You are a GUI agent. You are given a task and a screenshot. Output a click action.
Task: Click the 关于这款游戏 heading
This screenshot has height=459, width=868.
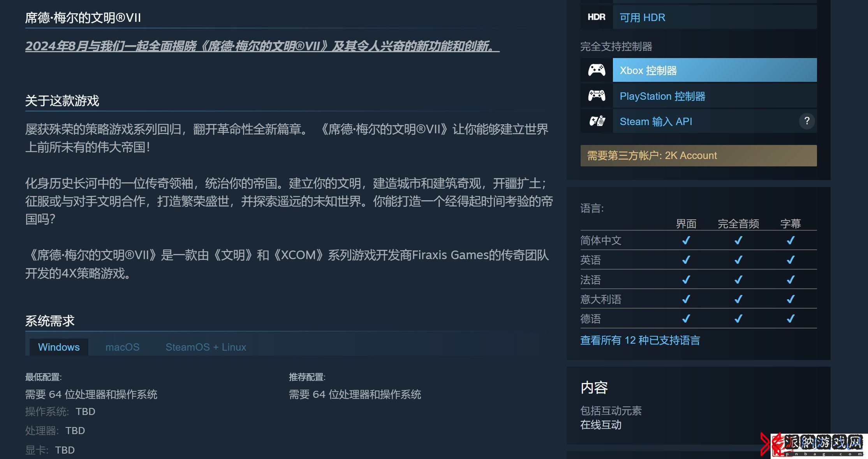pyautogui.click(x=62, y=101)
